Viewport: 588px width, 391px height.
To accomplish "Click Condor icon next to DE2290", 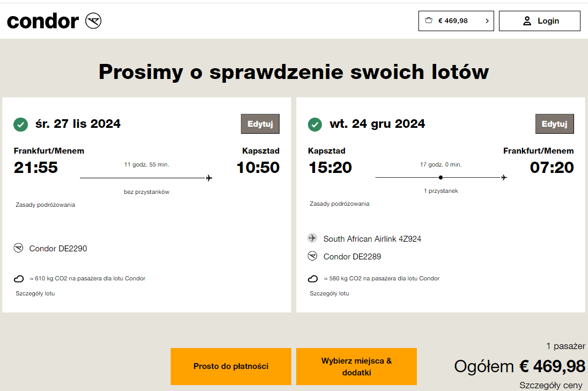I will coord(18,248).
